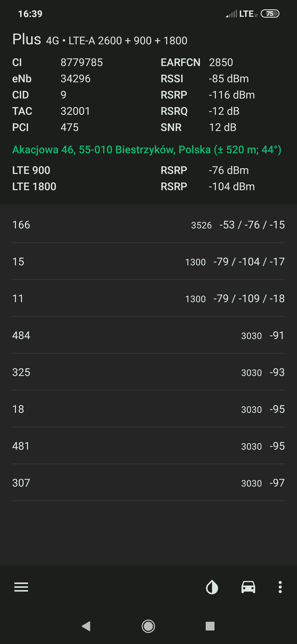The height and width of the screenshot is (644, 297).
Task: Tap the eNb value 34296
Action: (x=75, y=79)
